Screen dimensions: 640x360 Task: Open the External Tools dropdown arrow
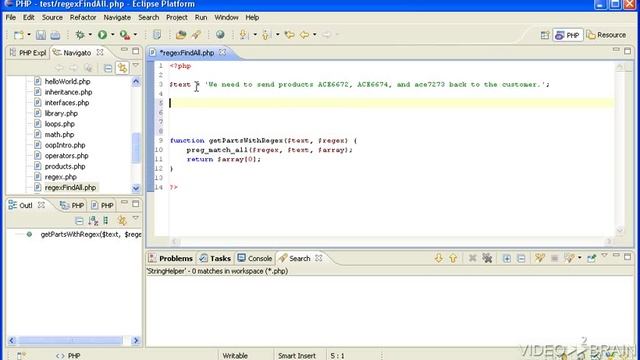136,35
